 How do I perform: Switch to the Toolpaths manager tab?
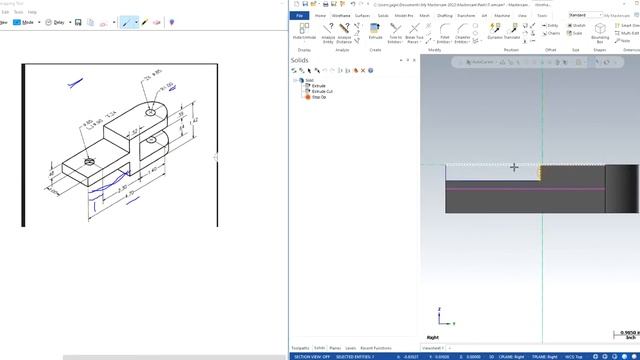(300, 348)
